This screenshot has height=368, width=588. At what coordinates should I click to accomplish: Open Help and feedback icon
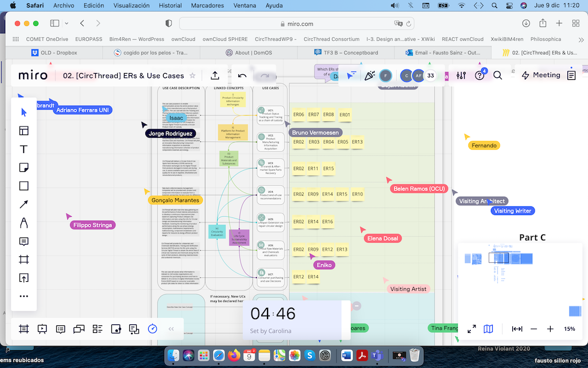479,75
